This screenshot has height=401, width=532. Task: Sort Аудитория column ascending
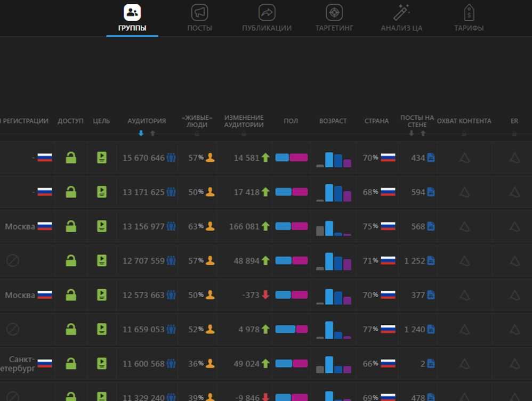click(153, 134)
